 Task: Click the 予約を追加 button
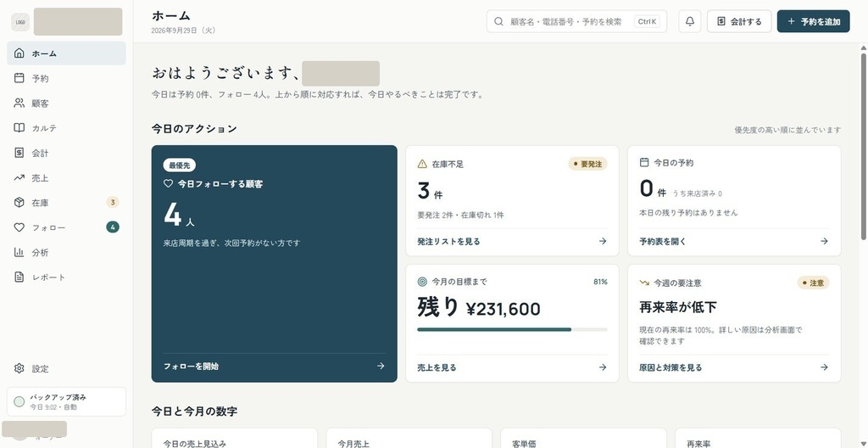point(813,21)
